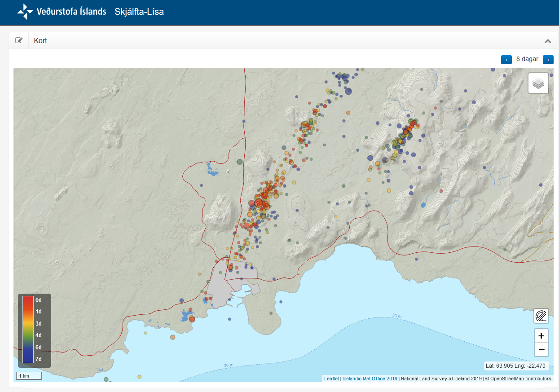This screenshot has width=559, height=392.
Task: Open the edit pencil icon beside Kort
Action: point(19,40)
